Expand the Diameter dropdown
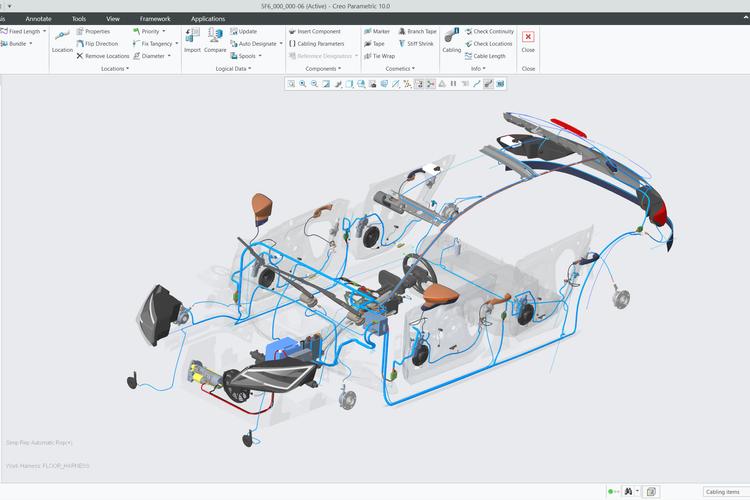 [x=155, y=56]
